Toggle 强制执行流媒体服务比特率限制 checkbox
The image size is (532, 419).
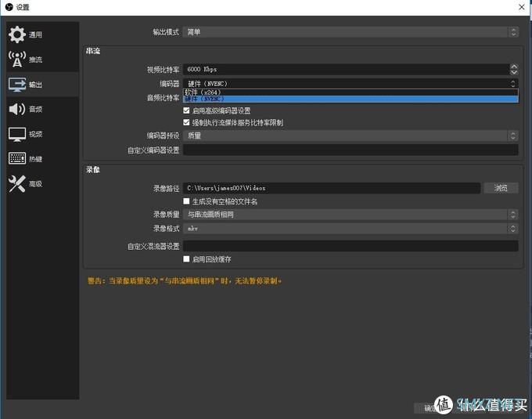tap(186, 122)
